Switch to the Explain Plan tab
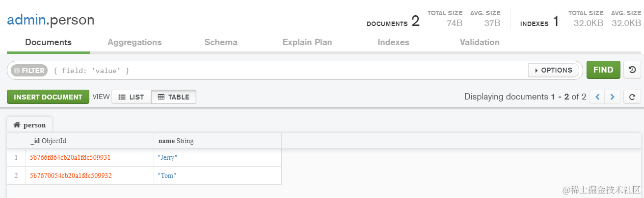644x198 pixels. tap(307, 42)
